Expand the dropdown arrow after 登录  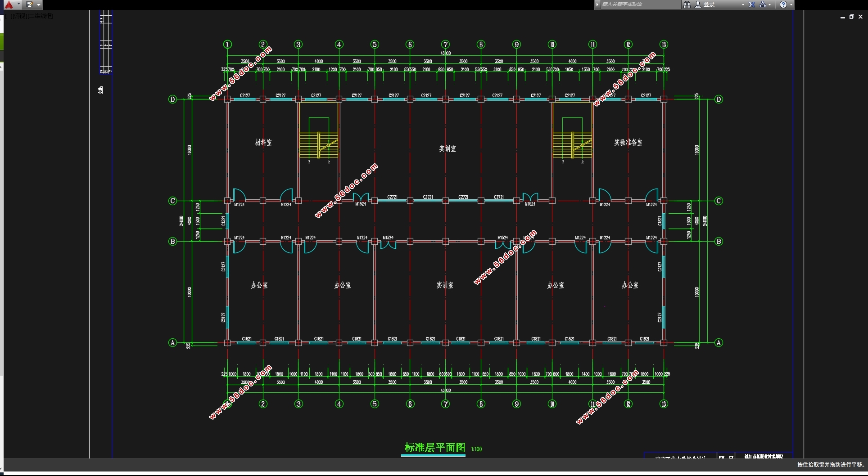(743, 4)
